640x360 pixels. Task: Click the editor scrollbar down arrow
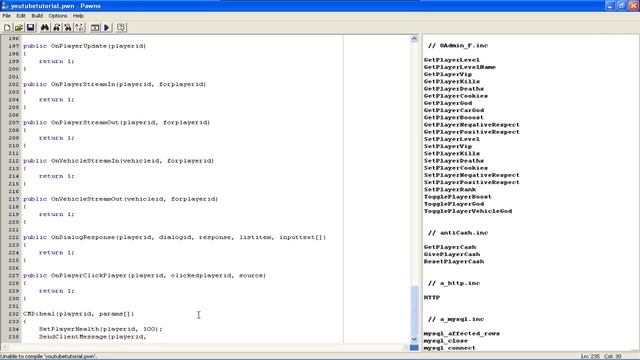(414, 339)
